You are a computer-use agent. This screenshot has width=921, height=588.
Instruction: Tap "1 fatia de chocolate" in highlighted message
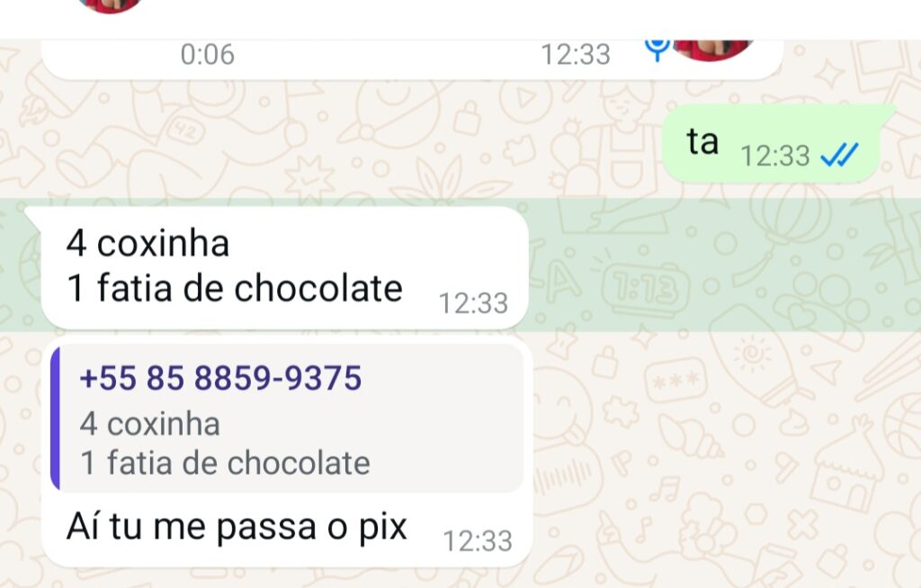pyautogui.click(x=235, y=289)
